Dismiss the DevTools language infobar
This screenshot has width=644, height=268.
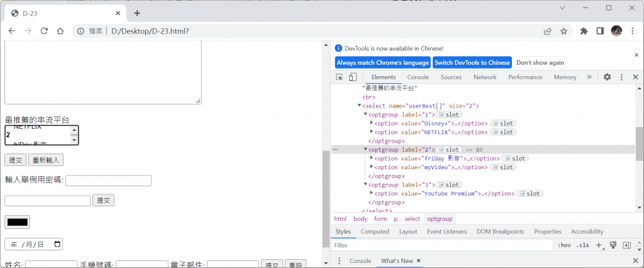[x=636, y=55]
